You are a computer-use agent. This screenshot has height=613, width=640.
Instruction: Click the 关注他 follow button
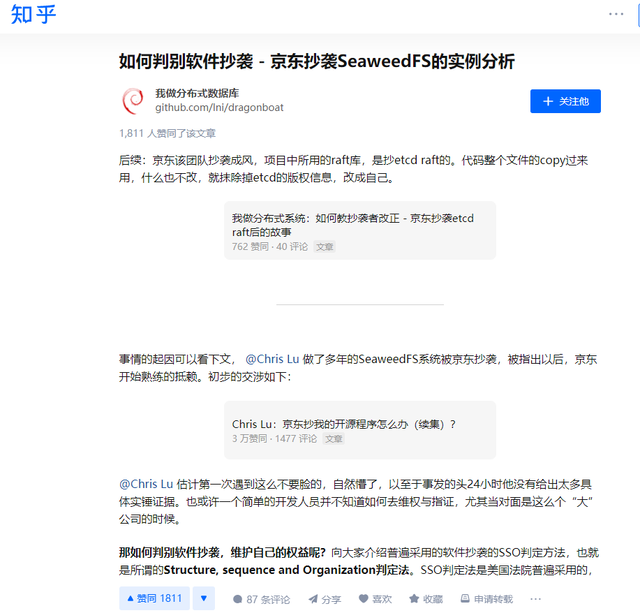[565, 101]
